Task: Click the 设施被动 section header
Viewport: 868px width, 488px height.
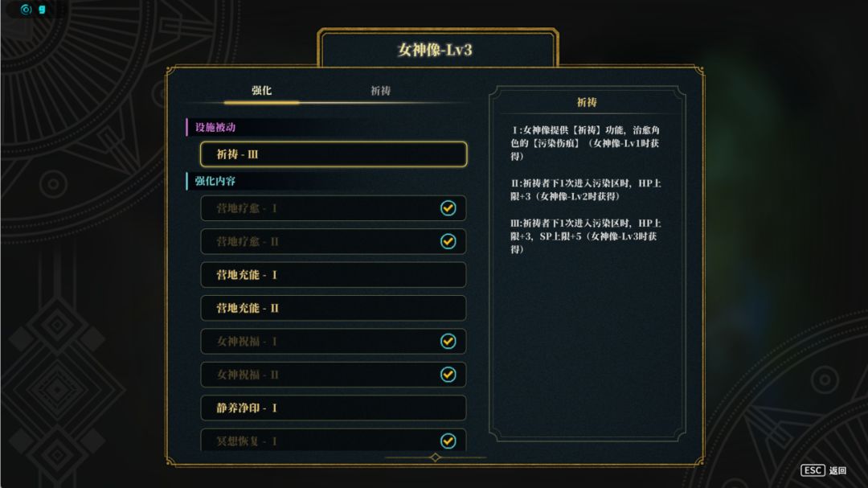Action: tap(215, 127)
